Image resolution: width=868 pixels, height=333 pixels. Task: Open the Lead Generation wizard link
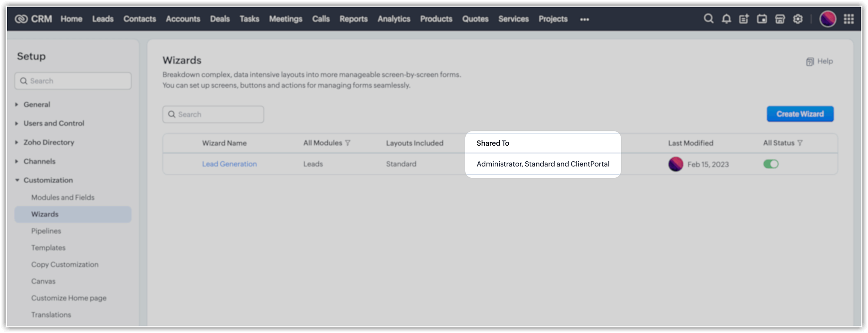(229, 164)
